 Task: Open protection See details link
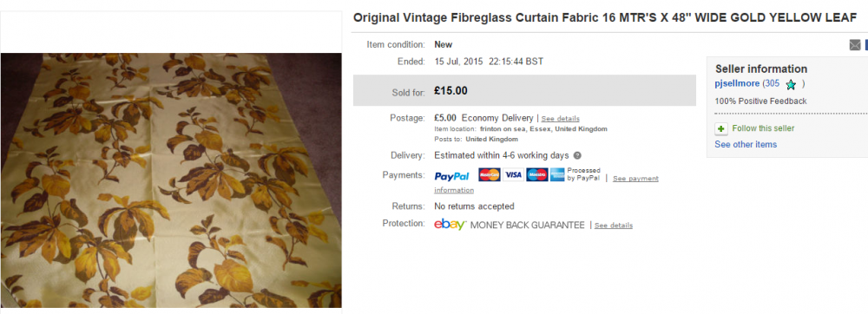(x=614, y=226)
